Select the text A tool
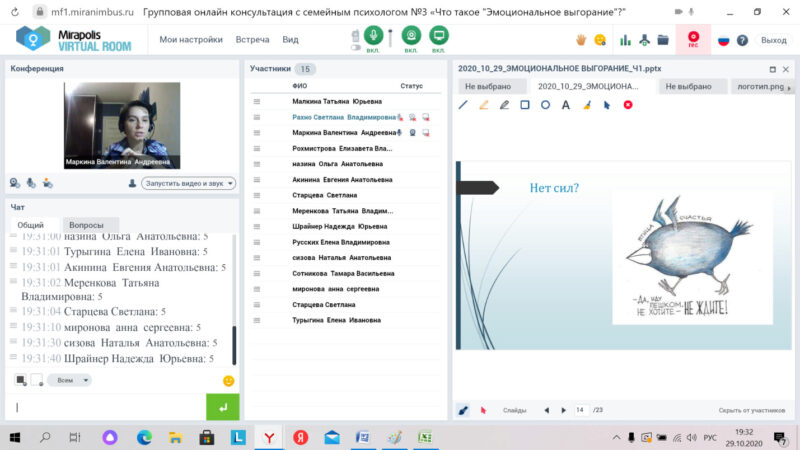This screenshot has height=450, width=800. point(566,105)
